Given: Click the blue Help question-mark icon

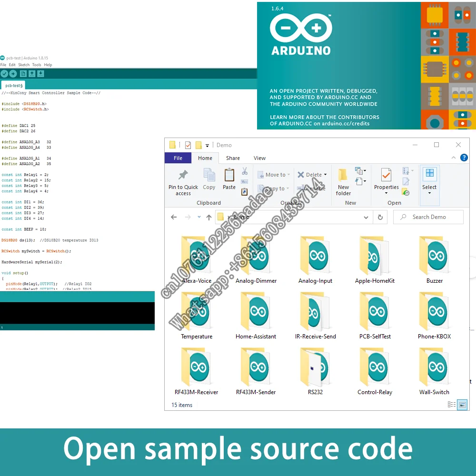Looking at the screenshot, I should click(x=464, y=158).
